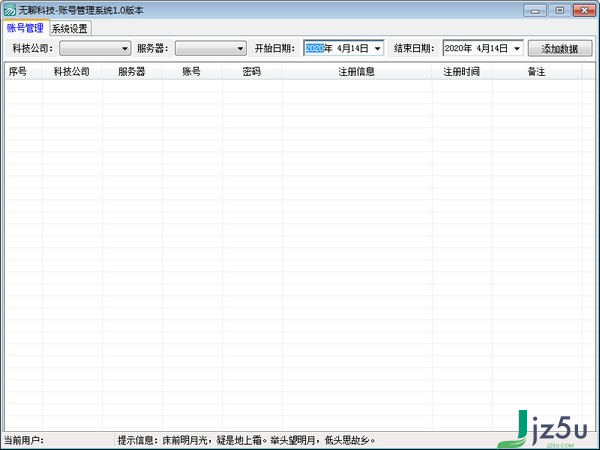Maximize the 账号管理系统 window
The image size is (600, 450).
(x=559, y=10)
